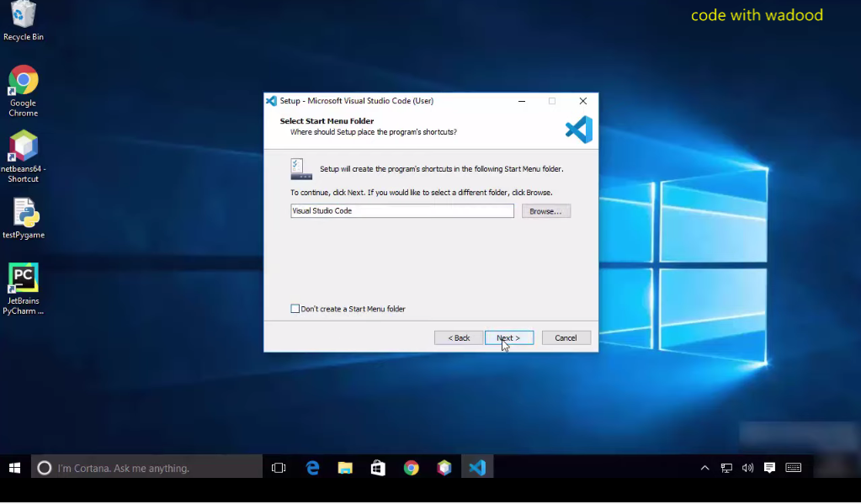Launch Chrome from the taskbar
Viewport: 861px width, 504px height.
(411, 468)
